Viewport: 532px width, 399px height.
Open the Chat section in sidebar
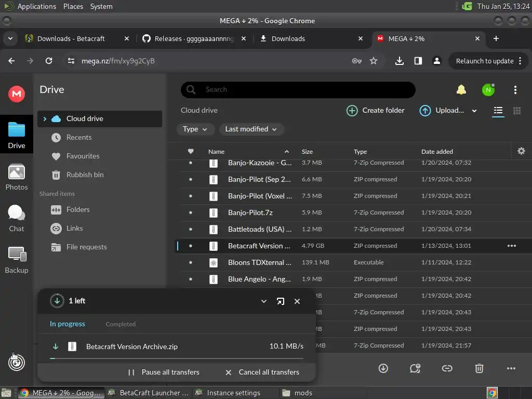(17, 219)
